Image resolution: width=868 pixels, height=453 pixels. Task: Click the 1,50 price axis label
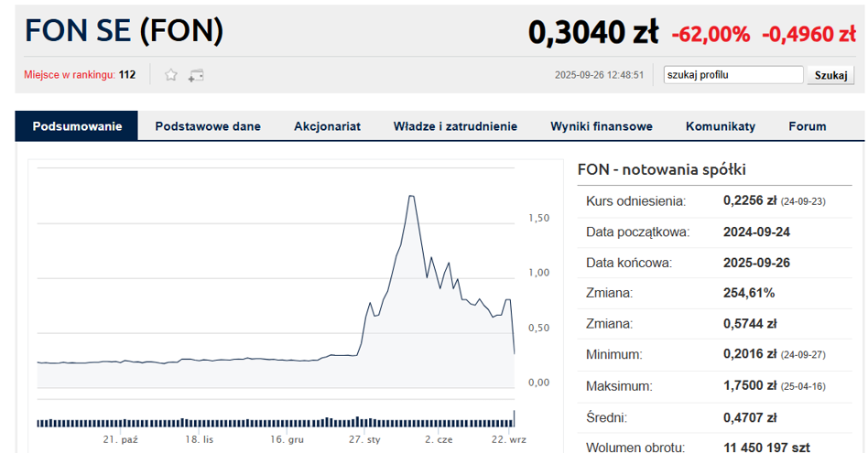[x=538, y=218]
